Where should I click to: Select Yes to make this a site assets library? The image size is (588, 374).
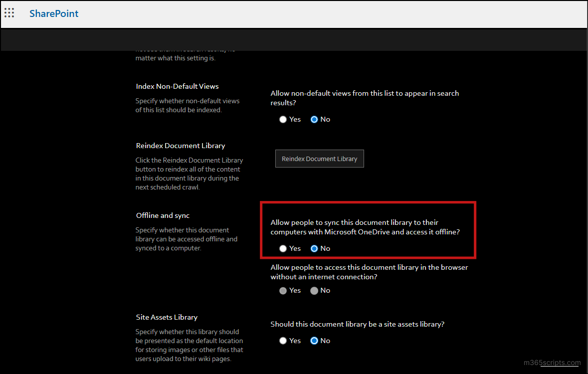pos(283,341)
